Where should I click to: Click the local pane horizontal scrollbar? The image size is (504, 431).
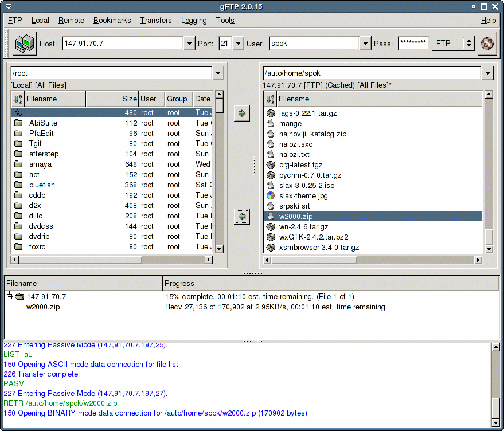click(x=80, y=260)
